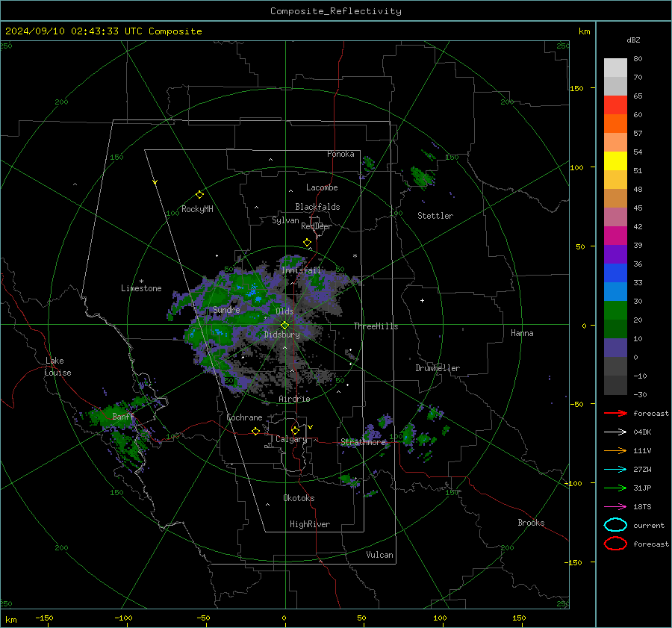Click the yellow diamond marker below Cochrane
This screenshot has width=672, height=628.
(255, 431)
